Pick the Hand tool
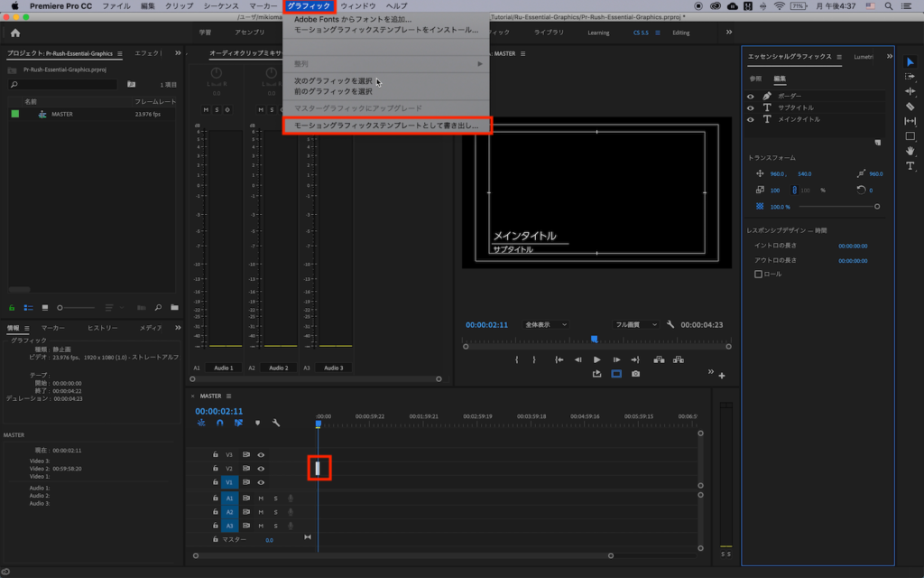924x578 pixels. tap(910, 151)
